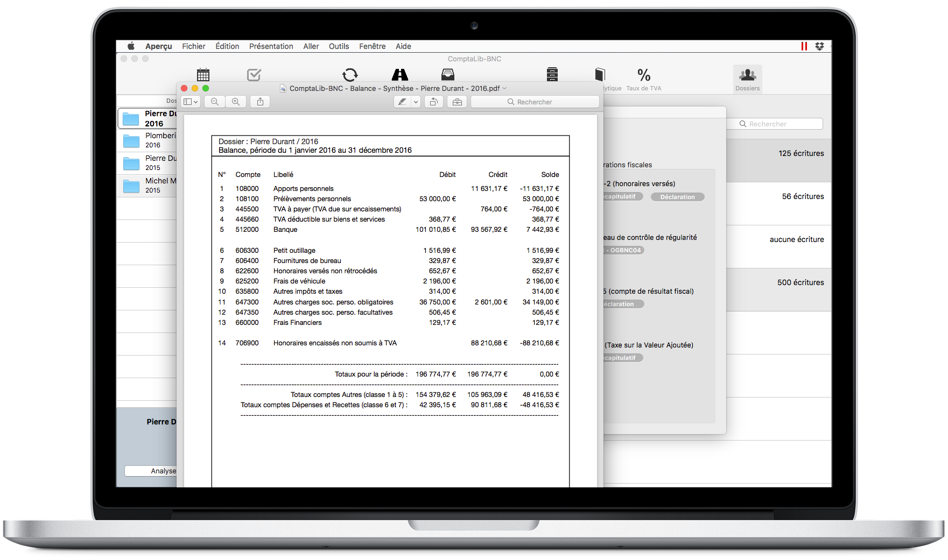Open the highlight color dropdown arrow

(x=416, y=102)
